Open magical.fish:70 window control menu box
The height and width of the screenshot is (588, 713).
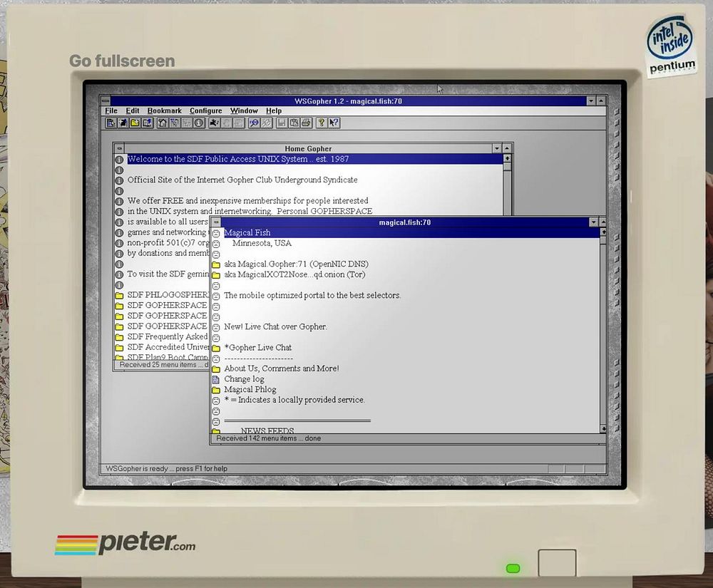(x=216, y=222)
